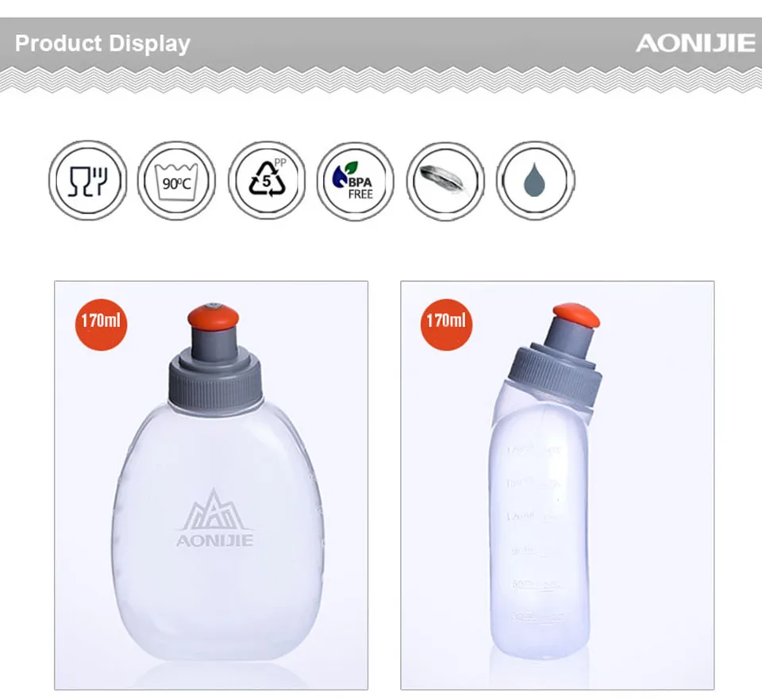
Task: Click the orange nozzle on side-view bottle
Action: (576, 315)
